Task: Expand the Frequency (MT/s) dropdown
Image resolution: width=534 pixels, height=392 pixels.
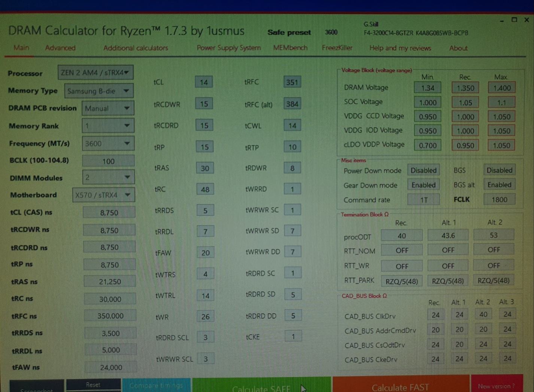Action: point(108,143)
